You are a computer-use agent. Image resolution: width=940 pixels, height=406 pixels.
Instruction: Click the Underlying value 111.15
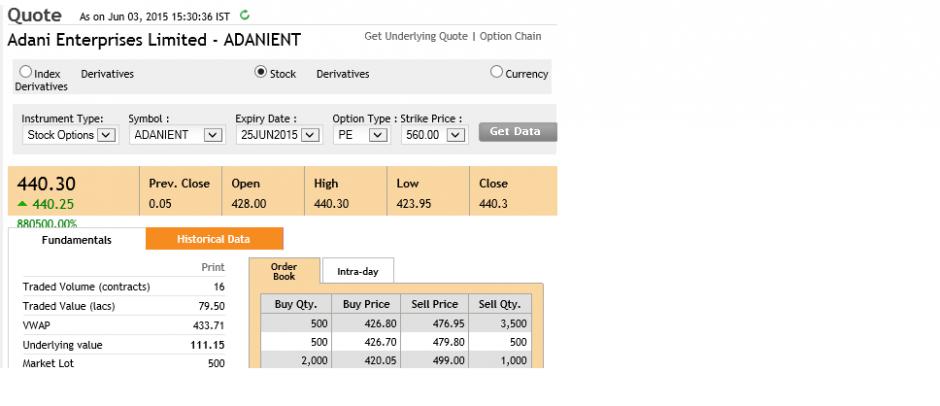click(207, 345)
